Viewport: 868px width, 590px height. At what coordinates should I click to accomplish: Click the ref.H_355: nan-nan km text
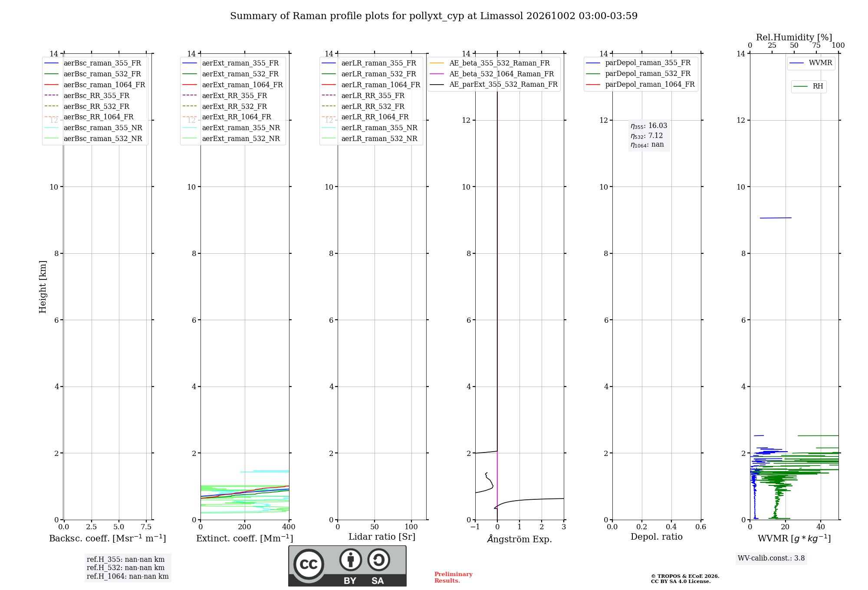pyautogui.click(x=126, y=560)
